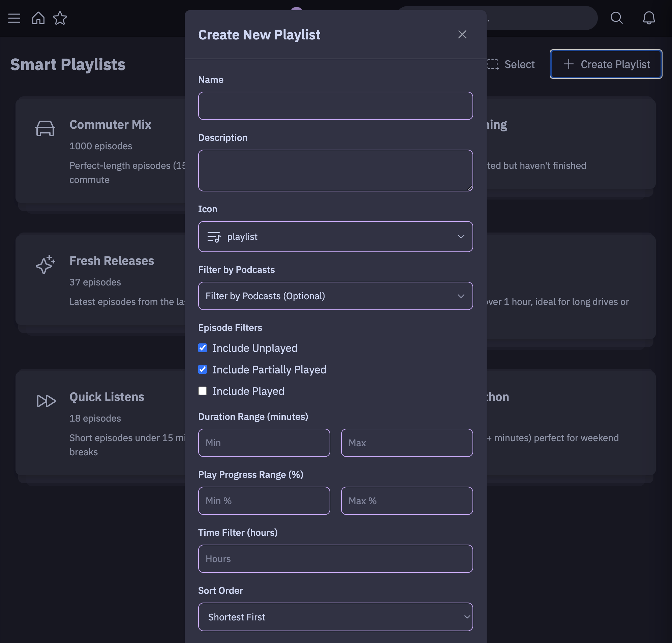Screen dimensions: 672x643
Task: Open the Commuter Mix playlist title
Action: [x=110, y=124]
